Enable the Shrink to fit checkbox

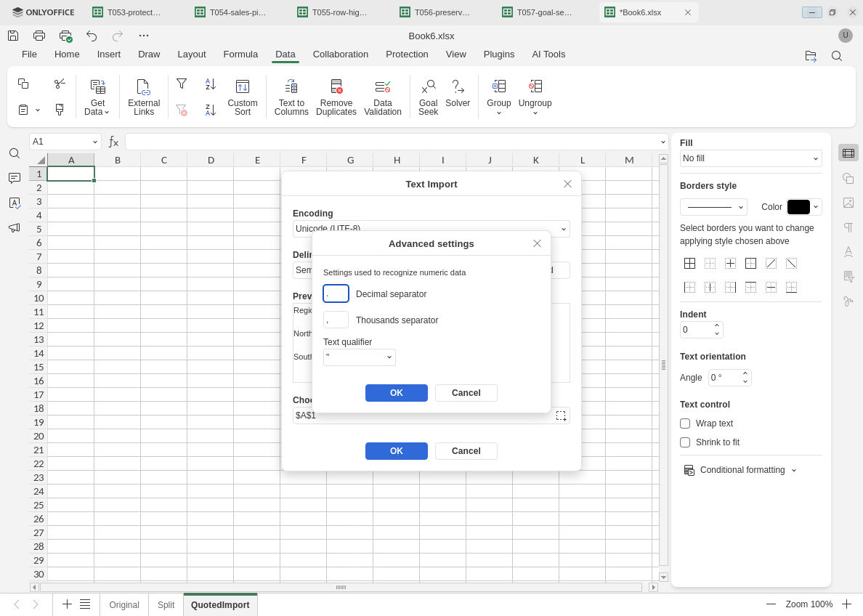coord(685,442)
